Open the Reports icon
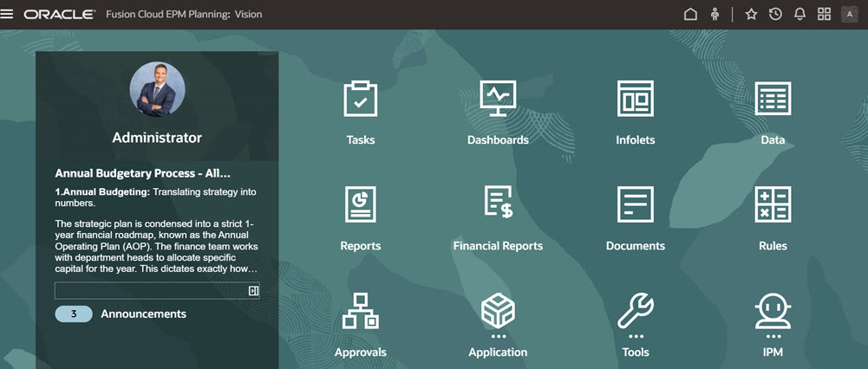Screen dimensions: 868x369 (361, 204)
